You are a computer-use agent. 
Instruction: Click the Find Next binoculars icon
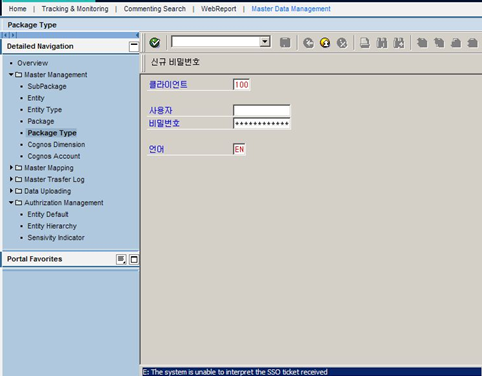tap(399, 43)
